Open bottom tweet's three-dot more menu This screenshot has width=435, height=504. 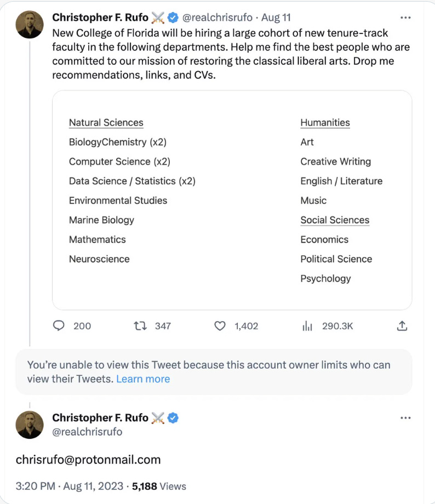pyautogui.click(x=405, y=418)
